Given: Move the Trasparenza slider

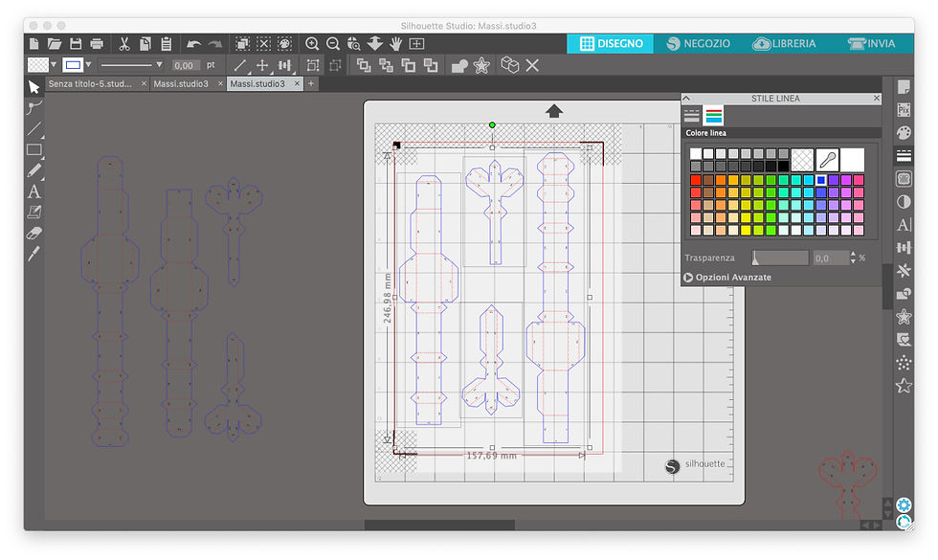Looking at the screenshot, I should (780, 258).
